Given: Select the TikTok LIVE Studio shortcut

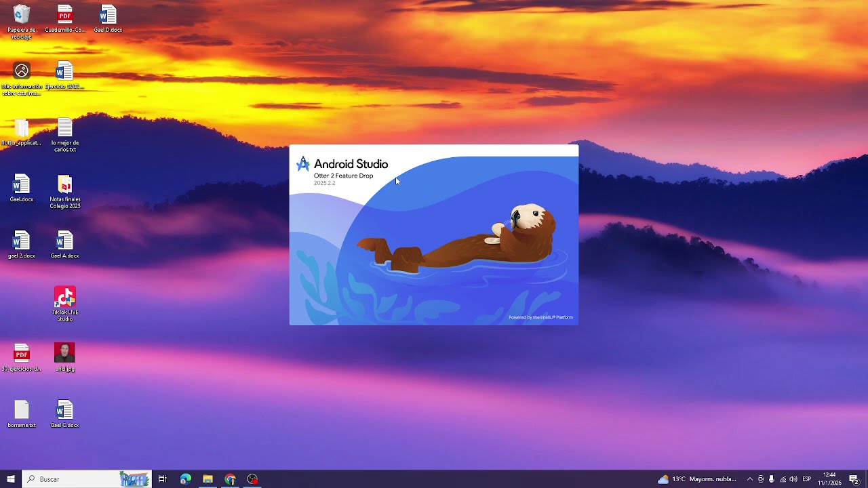Looking at the screenshot, I should [65, 304].
